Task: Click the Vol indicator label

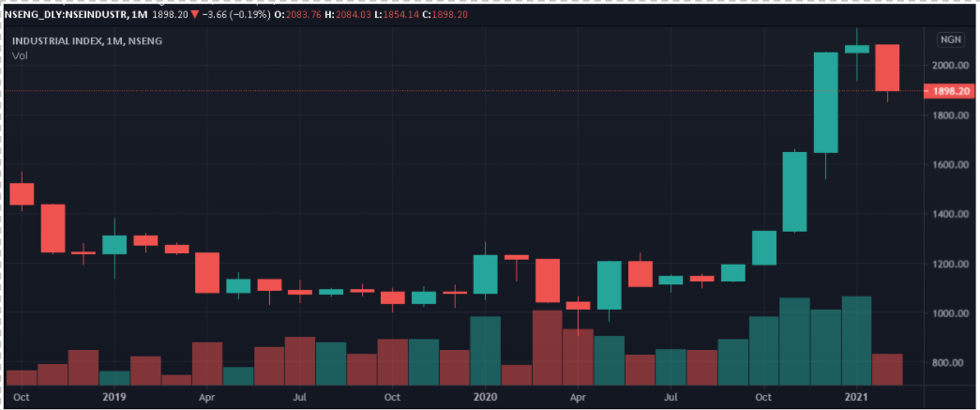Action: tap(19, 56)
